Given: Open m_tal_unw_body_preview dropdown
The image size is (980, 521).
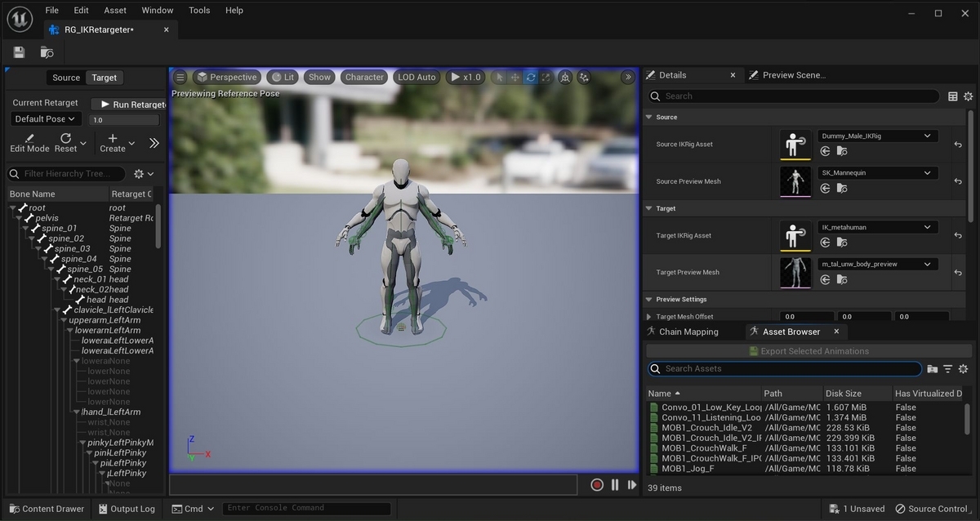Looking at the screenshot, I should point(878,265).
